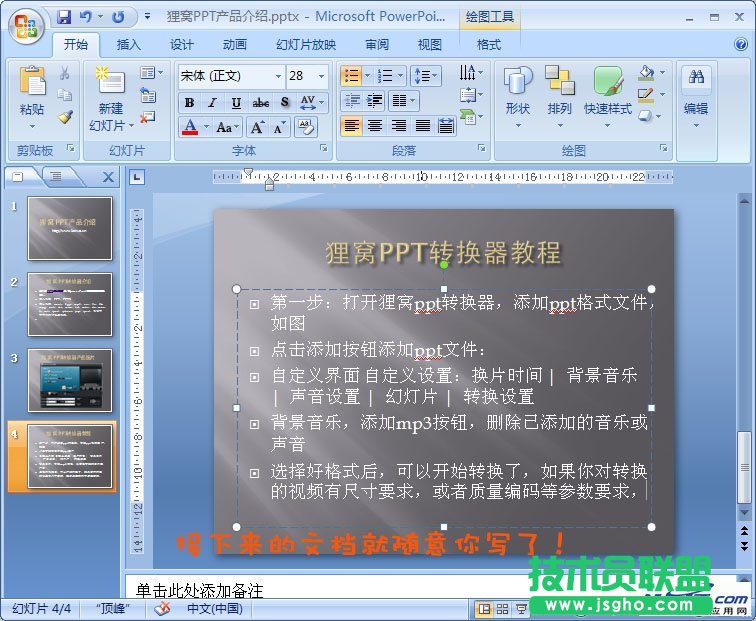The height and width of the screenshot is (621, 756).
Task: Open the 插入 ribbon tab
Action: (x=129, y=45)
